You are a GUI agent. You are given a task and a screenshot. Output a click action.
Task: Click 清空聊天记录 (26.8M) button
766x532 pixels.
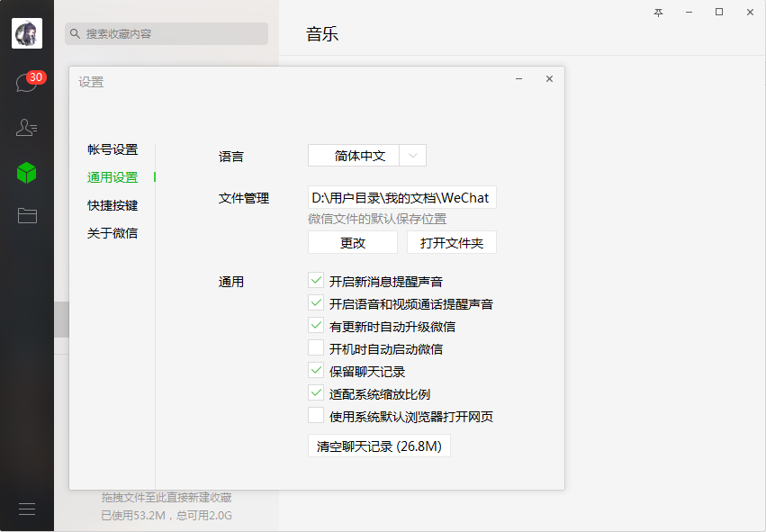click(x=378, y=446)
